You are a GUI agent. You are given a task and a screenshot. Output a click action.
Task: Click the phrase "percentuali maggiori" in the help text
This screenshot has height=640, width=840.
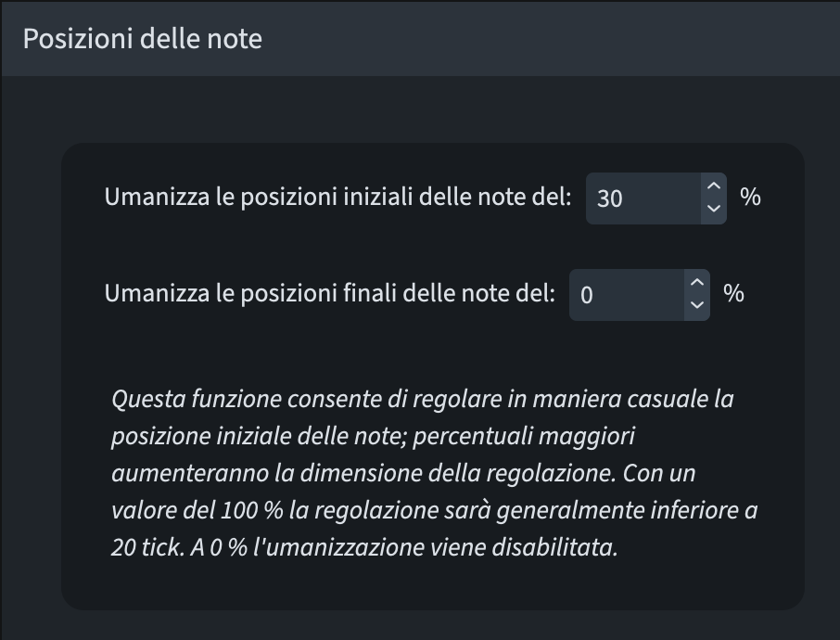[x=521, y=437]
